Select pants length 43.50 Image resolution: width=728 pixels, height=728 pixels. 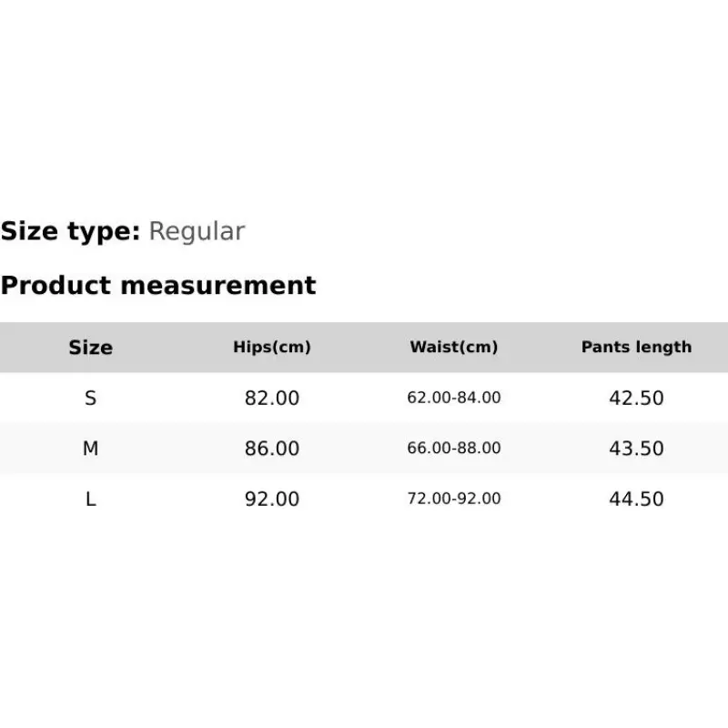coord(636,449)
